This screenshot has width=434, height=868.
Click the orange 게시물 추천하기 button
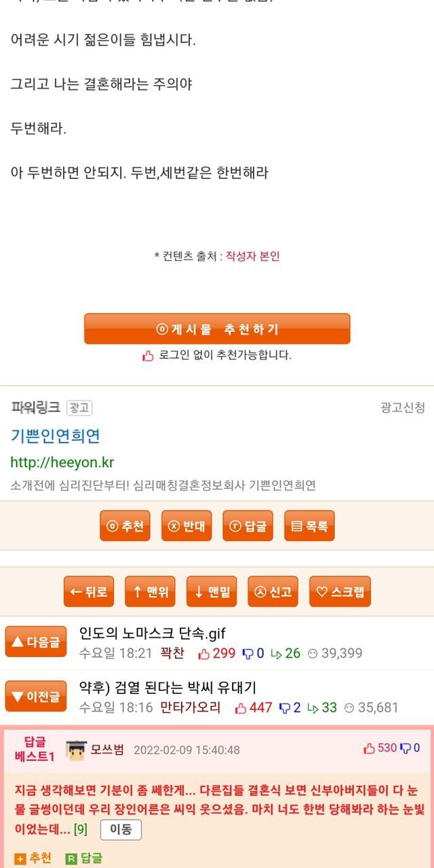pyautogui.click(x=217, y=329)
